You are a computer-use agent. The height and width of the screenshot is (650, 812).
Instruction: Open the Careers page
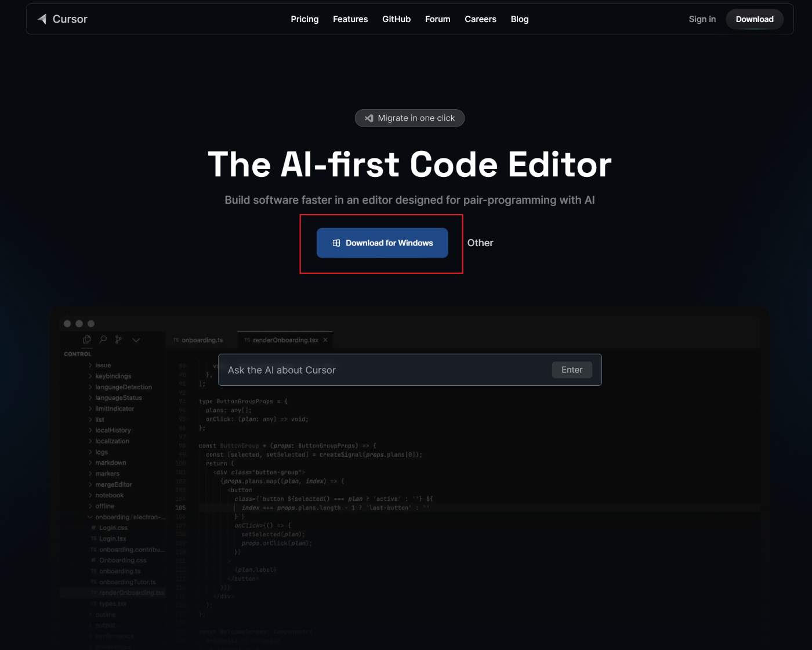point(480,19)
